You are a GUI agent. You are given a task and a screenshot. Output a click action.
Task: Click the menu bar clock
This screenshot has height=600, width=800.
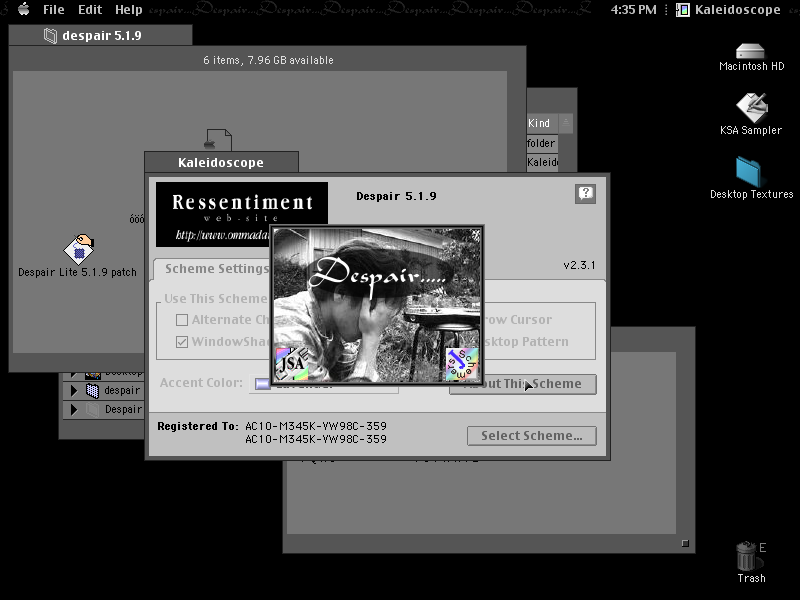click(x=633, y=10)
